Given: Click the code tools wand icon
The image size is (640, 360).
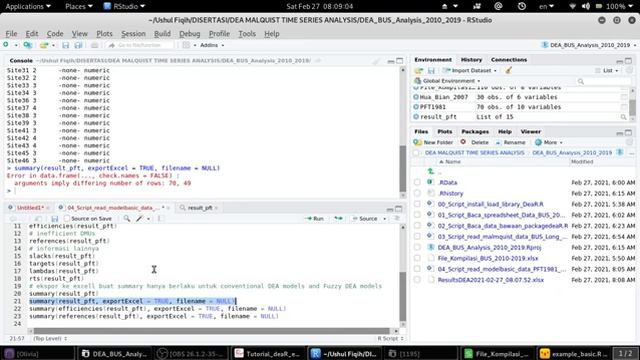Looking at the screenshot, I should click(x=140, y=219).
